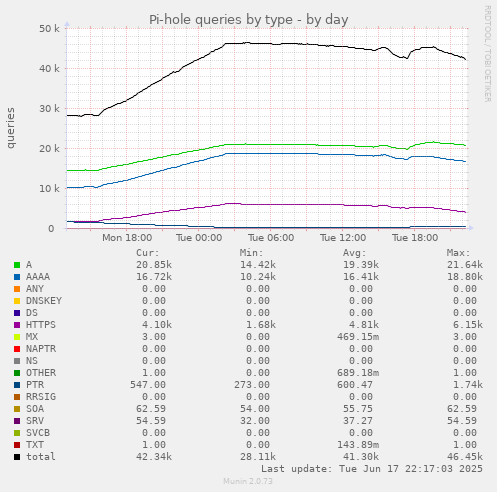Image resolution: width=497 pixels, height=492 pixels.
Task: Click the blue AAAA legend color swatch
Action: [17, 277]
